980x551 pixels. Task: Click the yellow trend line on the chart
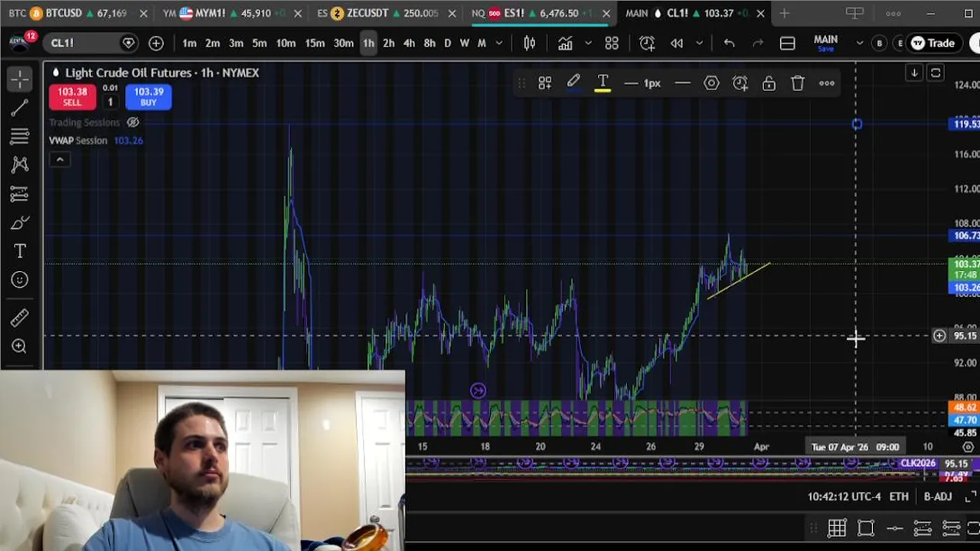[739, 280]
